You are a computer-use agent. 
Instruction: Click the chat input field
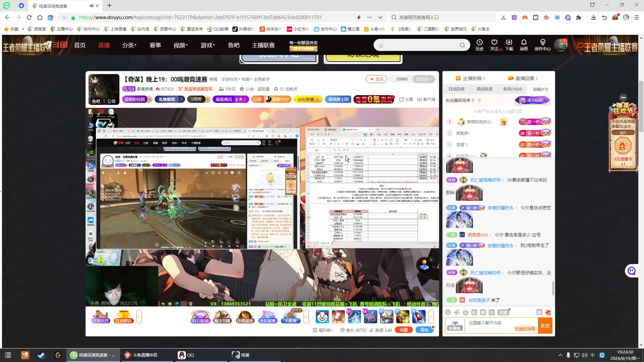[500, 325]
